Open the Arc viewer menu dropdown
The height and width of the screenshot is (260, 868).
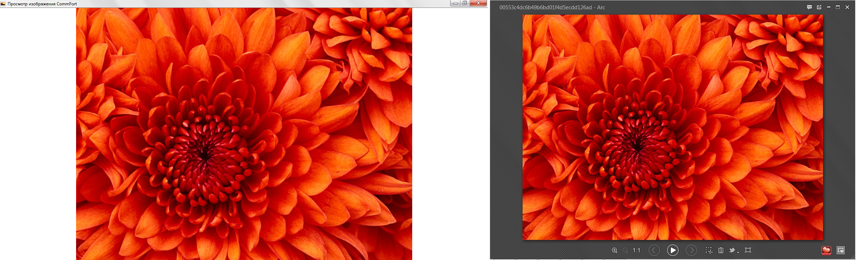tap(819, 7)
